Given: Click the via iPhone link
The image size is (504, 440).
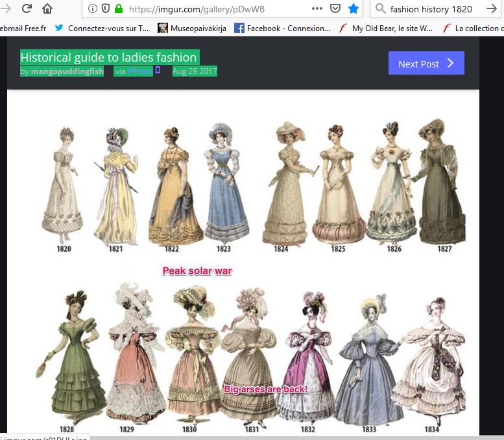Looking at the screenshot, I should [134, 71].
